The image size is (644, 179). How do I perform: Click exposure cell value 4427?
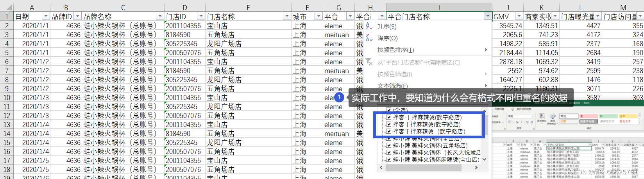pos(581,26)
